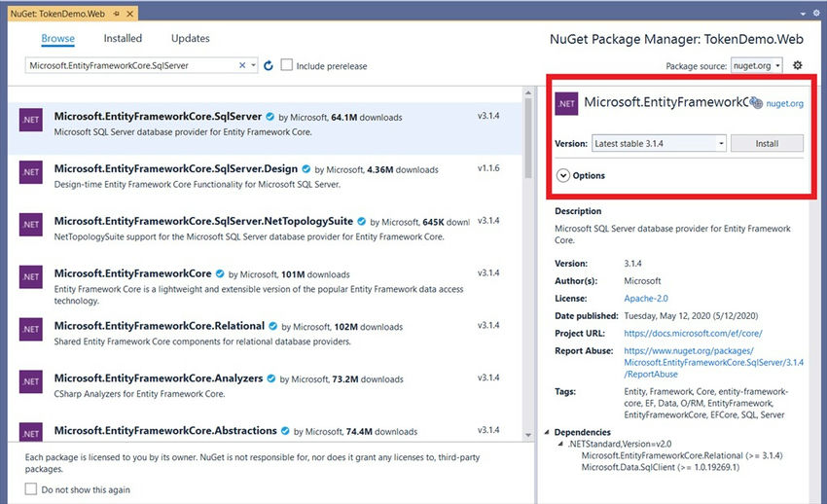Enable Include prerelease checkbox

point(287,65)
